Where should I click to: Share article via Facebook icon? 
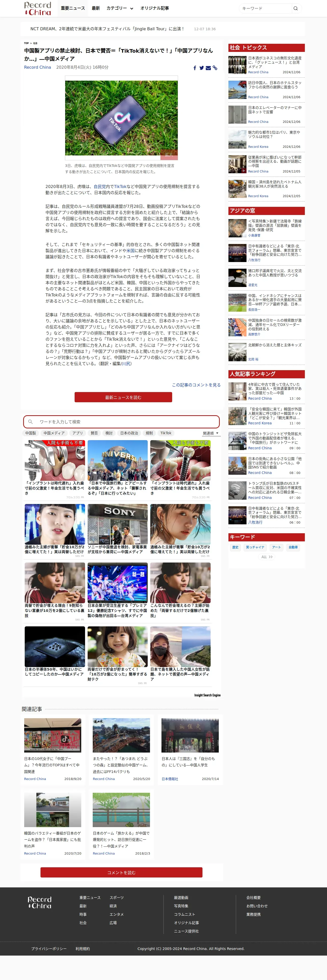(x=195, y=68)
